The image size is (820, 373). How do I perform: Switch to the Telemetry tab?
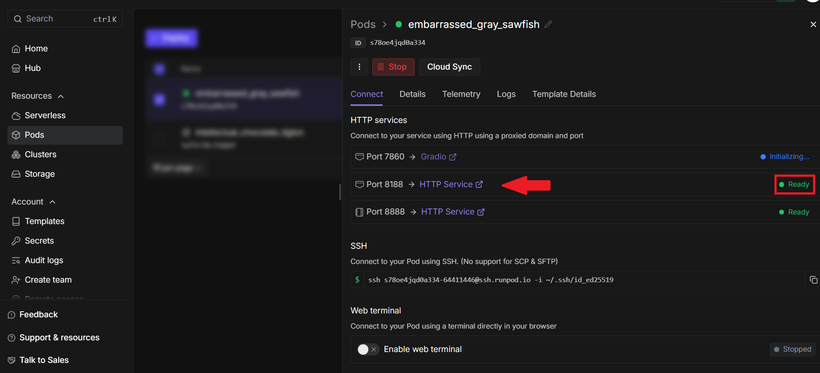461,95
